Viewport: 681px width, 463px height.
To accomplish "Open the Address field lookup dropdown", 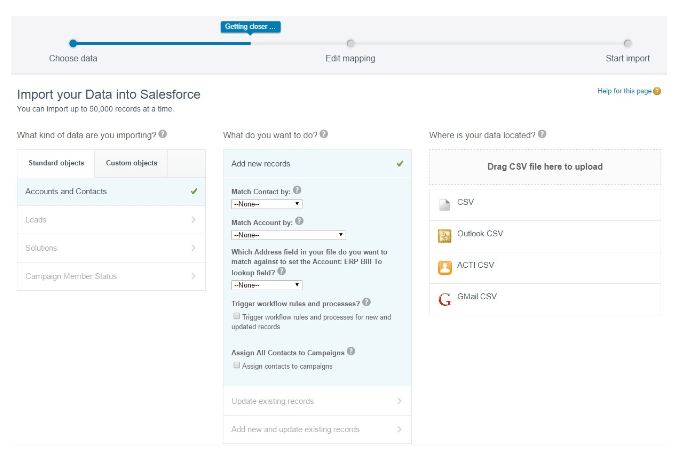I will pos(266,285).
